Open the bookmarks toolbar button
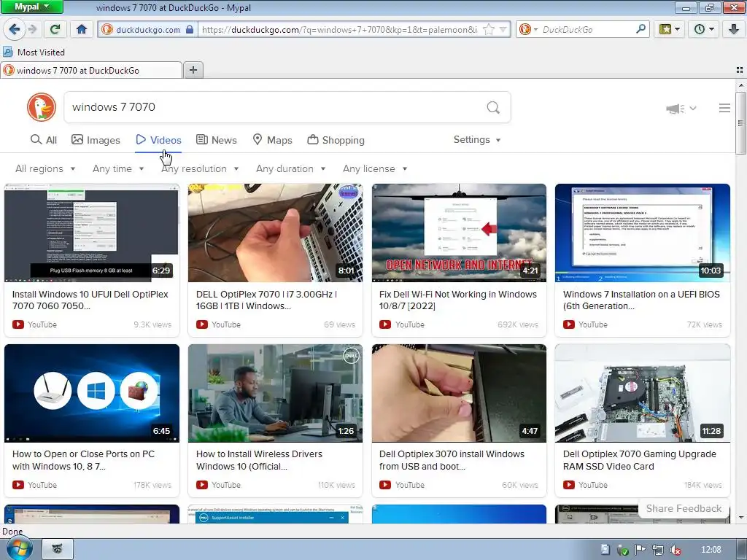This screenshot has width=747, height=560. coord(670,29)
